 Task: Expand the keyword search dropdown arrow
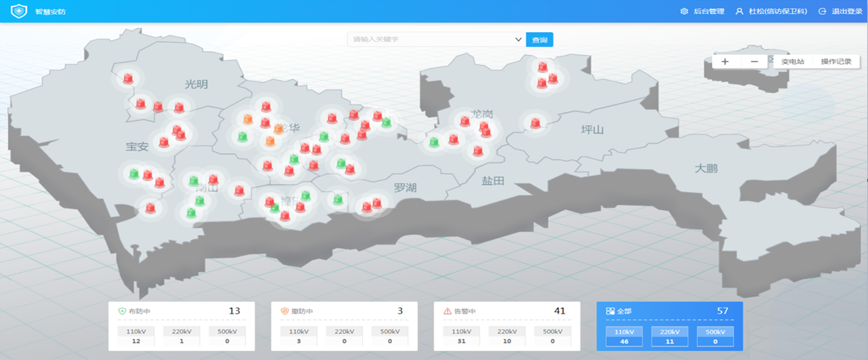click(518, 39)
